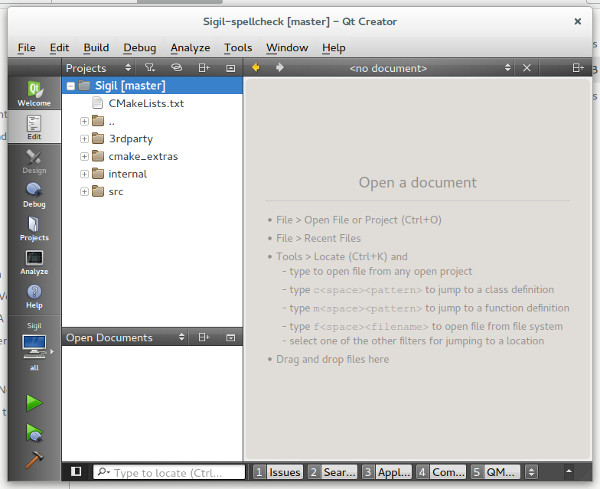The height and width of the screenshot is (489, 600).
Task: Expand the internal folder
Action: click(x=84, y=174)
